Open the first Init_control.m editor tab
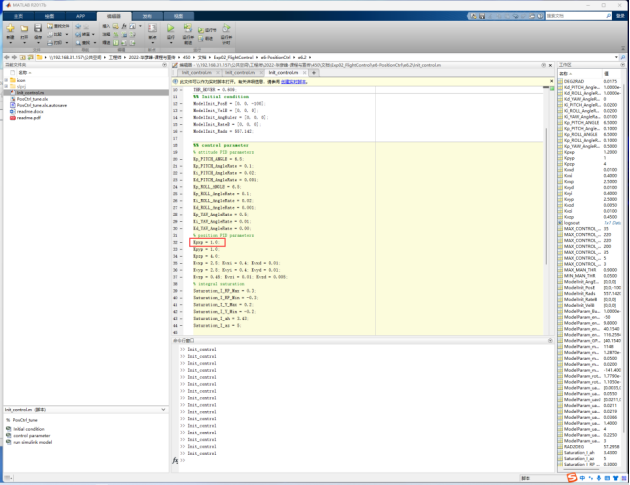The height and width of the screenshot is (485, 630). (x=198, y=73)
